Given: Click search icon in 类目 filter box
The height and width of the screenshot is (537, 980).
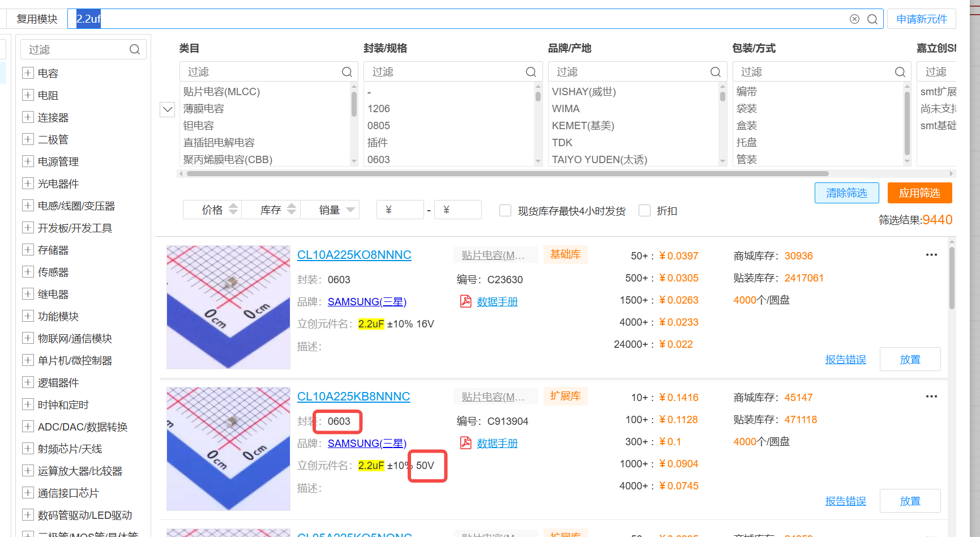Looking at the screenshot, I should click(x=347, y=72).
